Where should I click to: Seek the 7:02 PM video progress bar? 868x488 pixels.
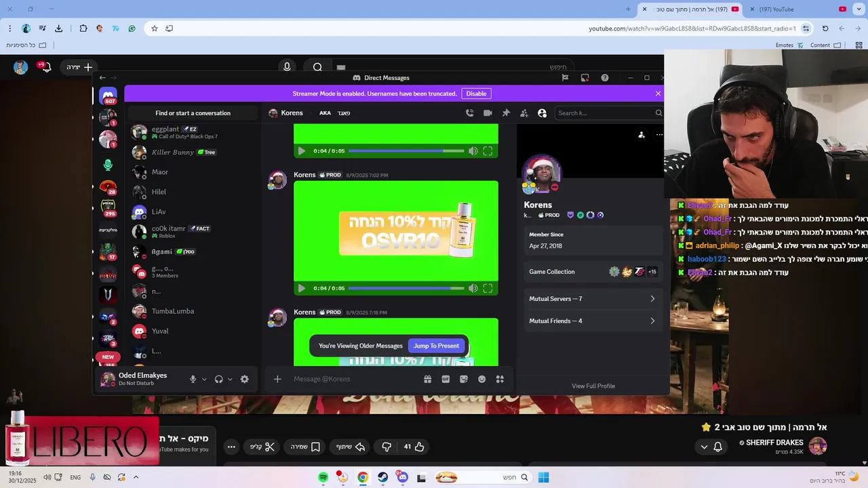click(406, 289)
